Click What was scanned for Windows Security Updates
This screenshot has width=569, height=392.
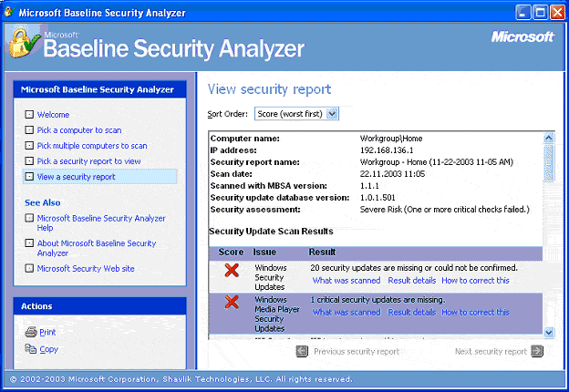pyautogui.click(x=346, y=281)
